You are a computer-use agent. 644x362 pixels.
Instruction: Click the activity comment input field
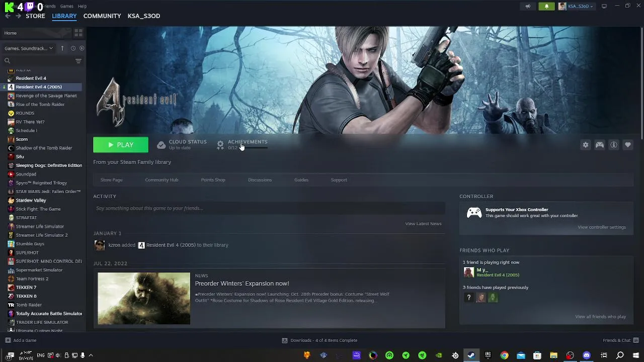click(269, 208)
